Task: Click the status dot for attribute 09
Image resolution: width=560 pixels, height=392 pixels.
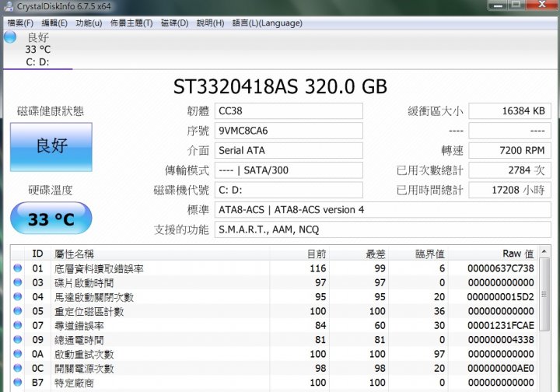Action: [x=17, y=340]
